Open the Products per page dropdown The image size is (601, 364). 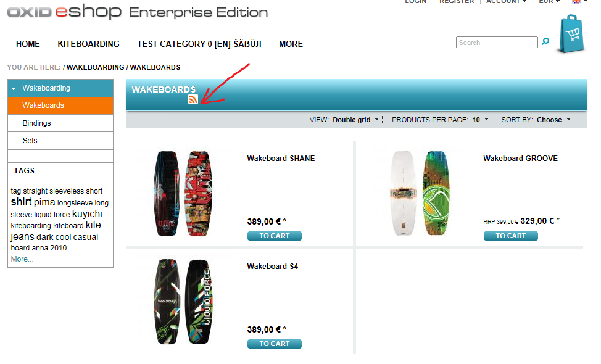(481, 120)
